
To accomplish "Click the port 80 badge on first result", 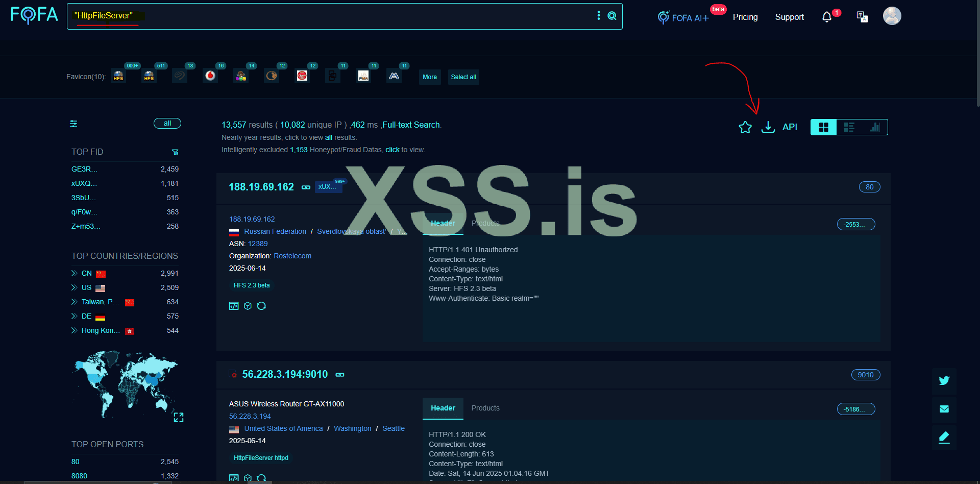I will pyautogui.click(x=870, y=187).
